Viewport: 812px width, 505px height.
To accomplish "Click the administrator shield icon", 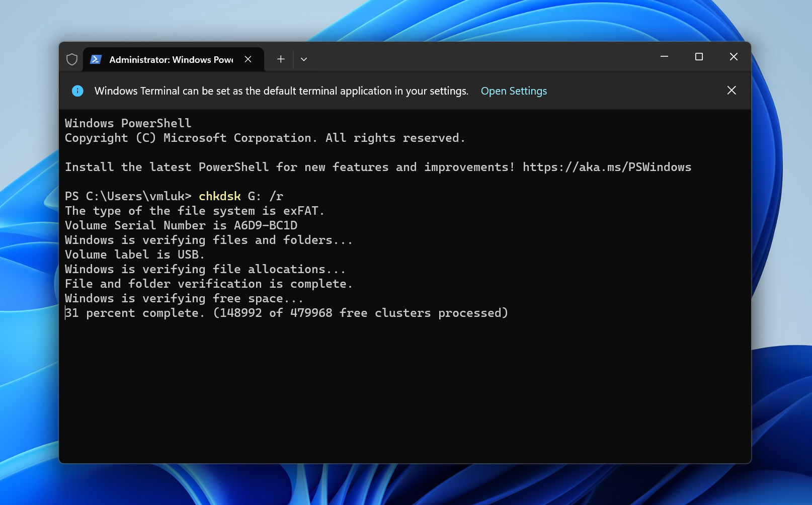I will click(x=72, y=59).
